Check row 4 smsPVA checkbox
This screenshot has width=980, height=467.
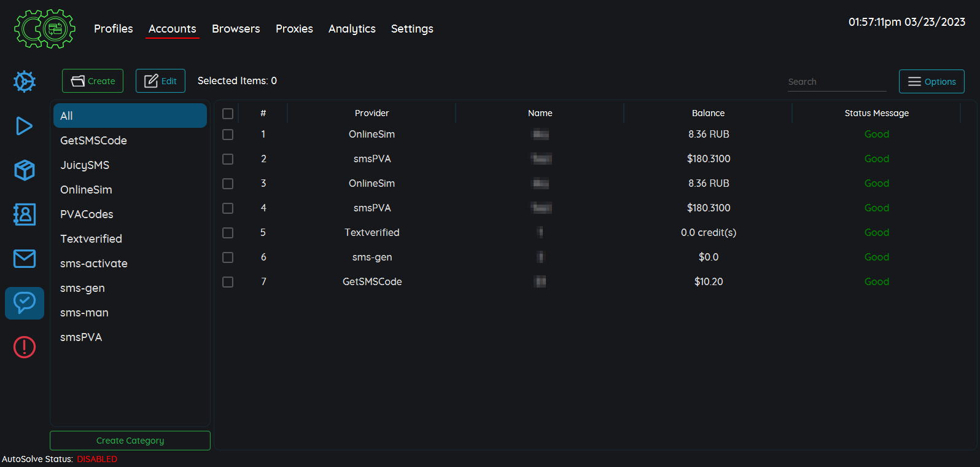228,208
